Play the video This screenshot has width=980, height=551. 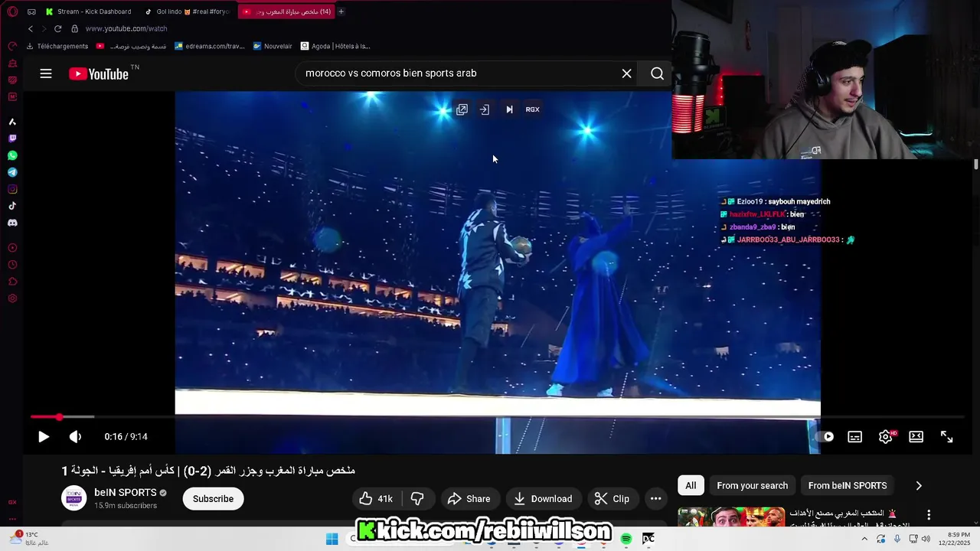pos(44,436)
